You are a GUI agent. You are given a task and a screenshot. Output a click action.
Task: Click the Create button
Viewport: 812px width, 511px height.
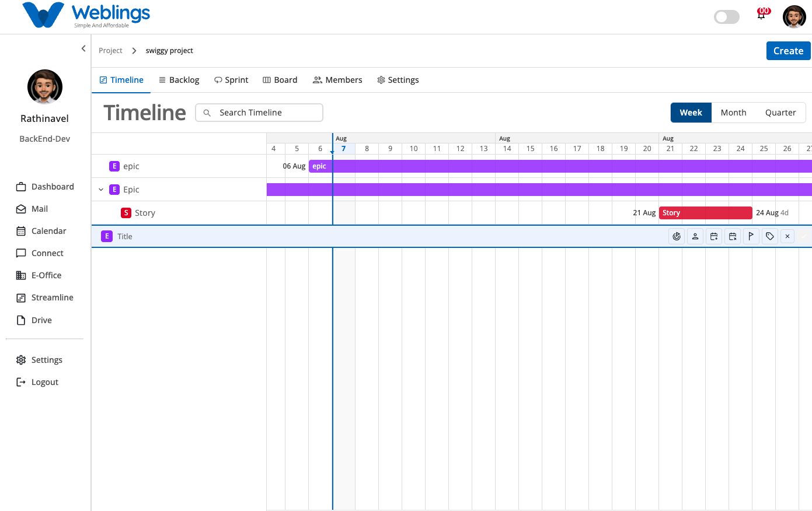coord(788,51)
